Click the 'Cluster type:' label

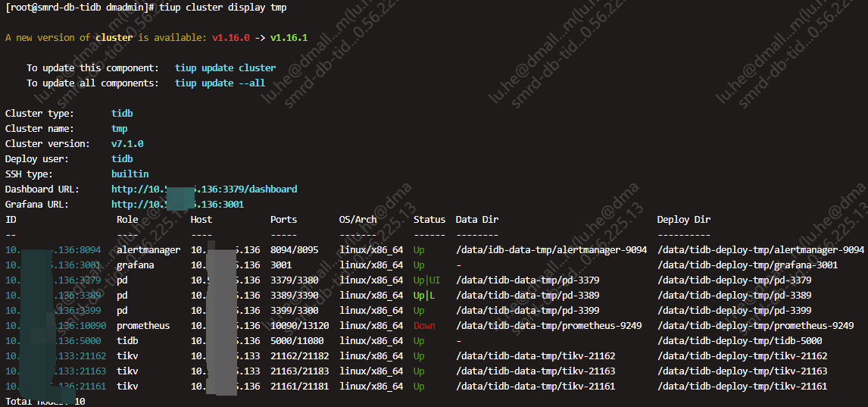click(39, 114)
